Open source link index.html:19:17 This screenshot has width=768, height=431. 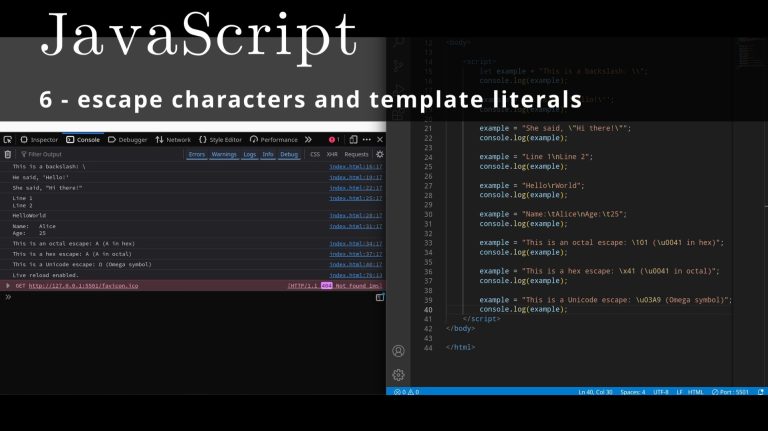[356, 177]
